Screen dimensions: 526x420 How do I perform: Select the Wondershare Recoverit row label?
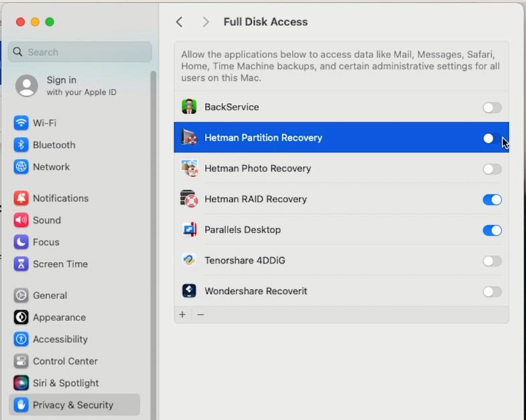(256, 291)
